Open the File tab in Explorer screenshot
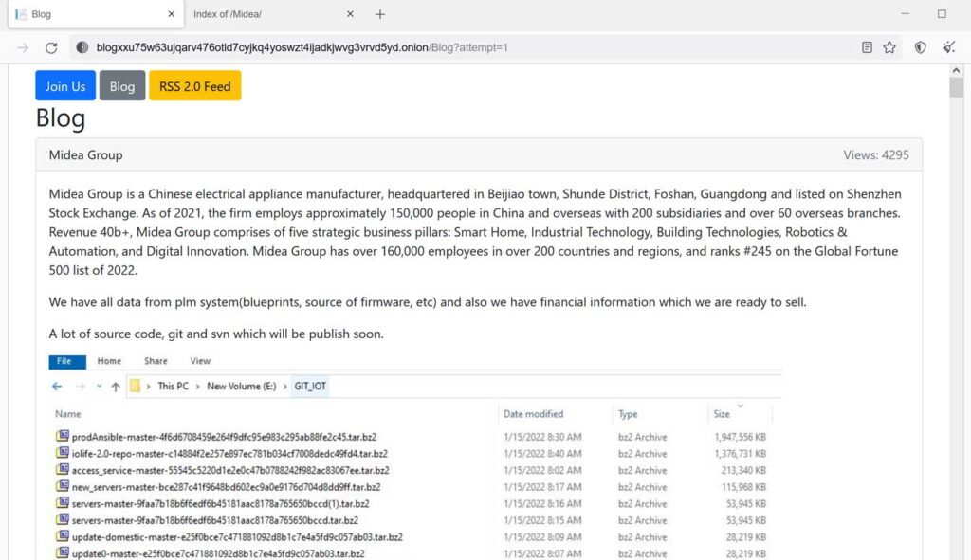This screenshot has width=971, height=560. pyautogui.click(x=67, y=361)
